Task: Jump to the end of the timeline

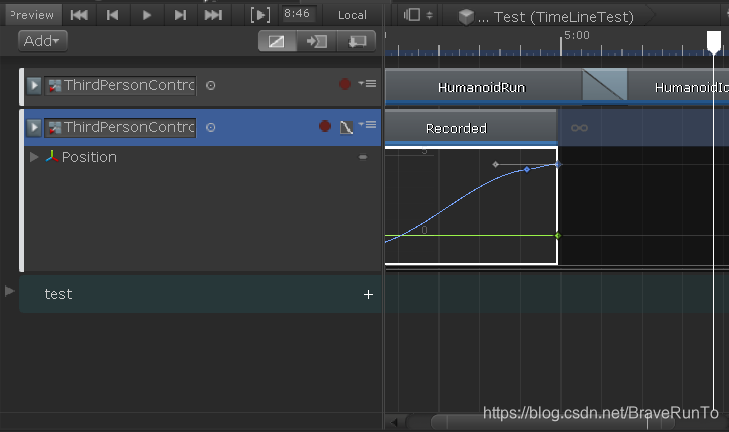Action: pos(213,15)
